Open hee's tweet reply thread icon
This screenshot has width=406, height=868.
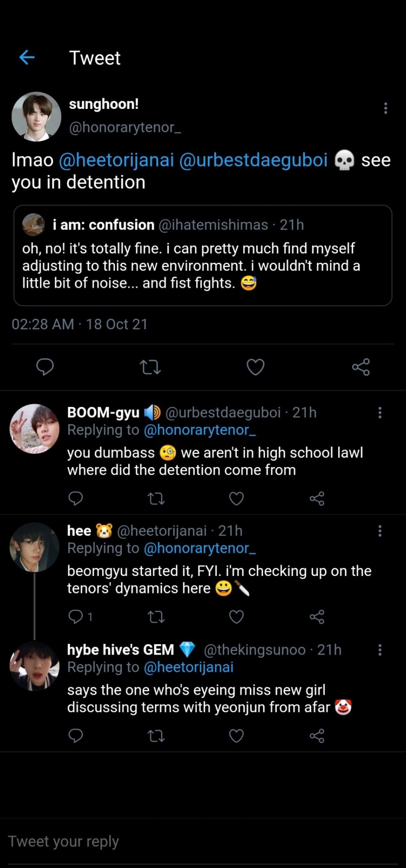(76, 617)
